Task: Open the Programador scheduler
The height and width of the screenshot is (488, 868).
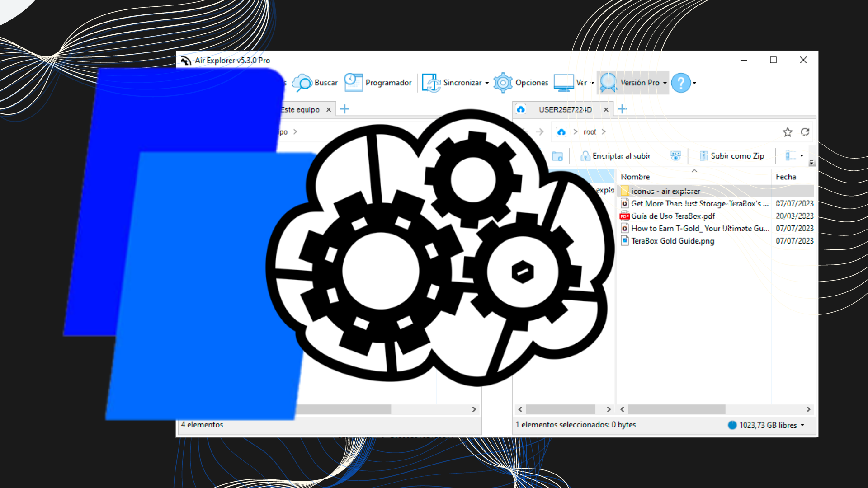Action: [378, 83]
